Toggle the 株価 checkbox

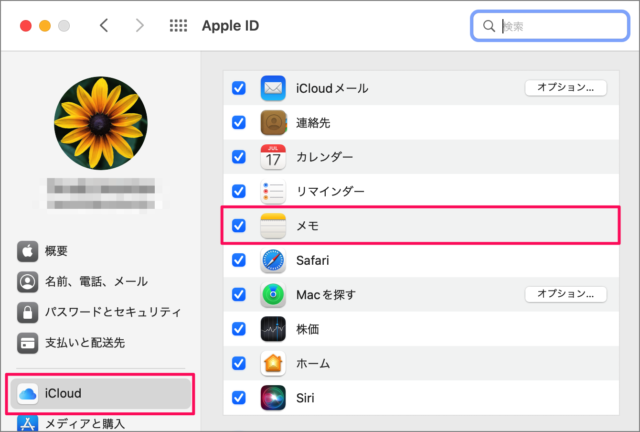(239, 329)
